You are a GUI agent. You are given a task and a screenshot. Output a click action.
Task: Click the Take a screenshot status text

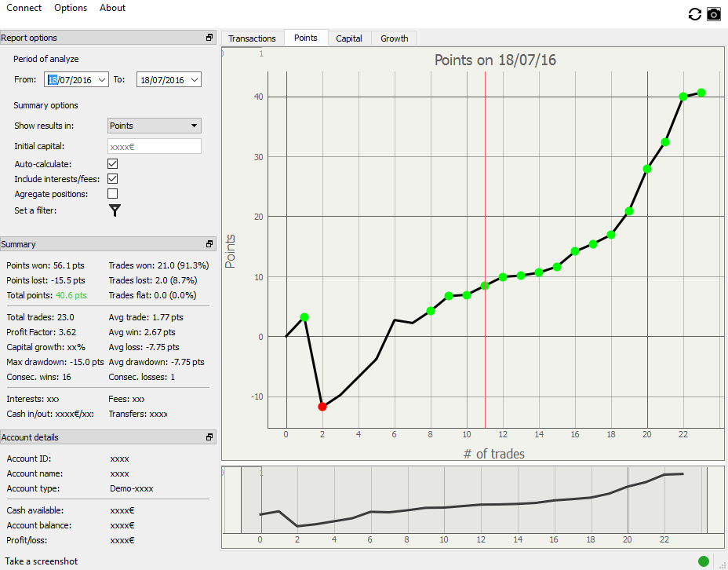click(x=42, y=561)
